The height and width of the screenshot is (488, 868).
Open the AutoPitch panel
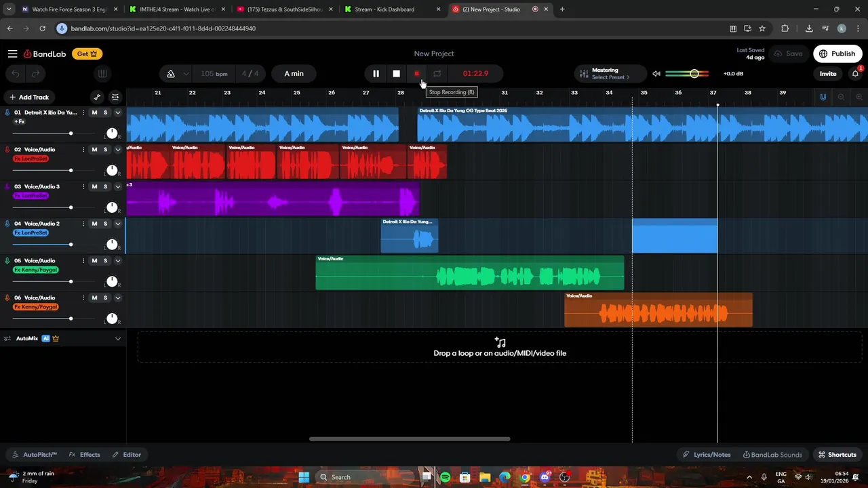(35, 455)
